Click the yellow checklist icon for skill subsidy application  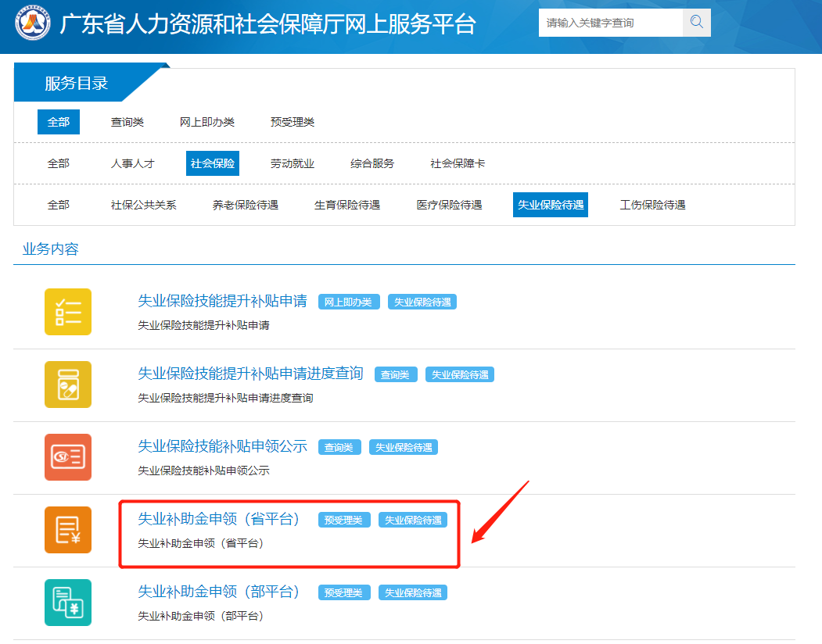coord(68,312)
